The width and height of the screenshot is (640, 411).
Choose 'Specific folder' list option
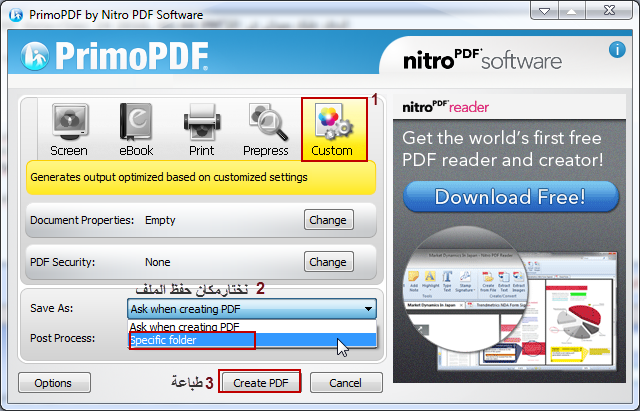tap(252, 340)
